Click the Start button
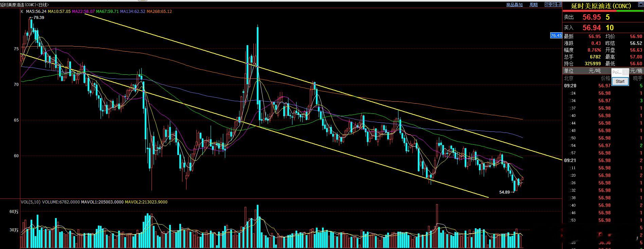This screenshot has width=644, height=249. (x=620, y=81)
